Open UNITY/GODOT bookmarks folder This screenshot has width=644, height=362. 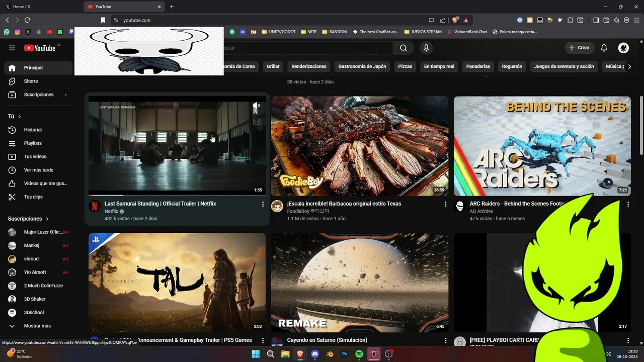pyautogui.click(x=278, y=32)
